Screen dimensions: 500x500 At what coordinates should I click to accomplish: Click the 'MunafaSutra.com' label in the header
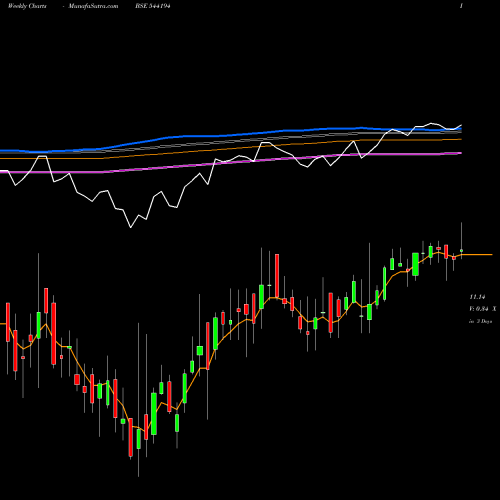[x=93, y=6]
